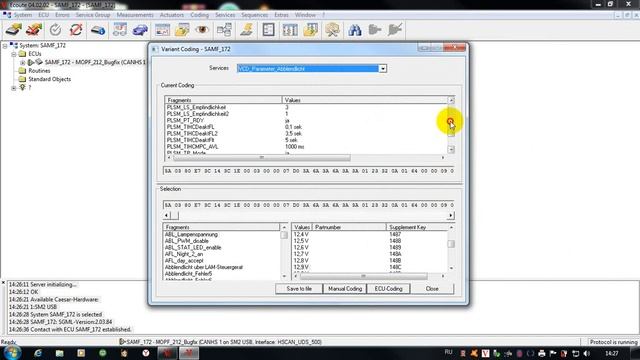
Task: Open the Services combo box dropdown arrow
Action: click(x=383, y=69)
